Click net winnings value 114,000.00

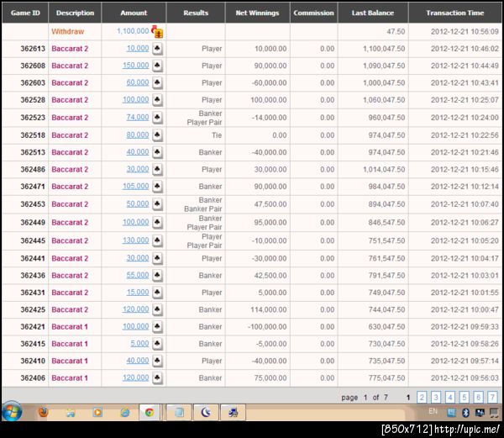(269, 309)
